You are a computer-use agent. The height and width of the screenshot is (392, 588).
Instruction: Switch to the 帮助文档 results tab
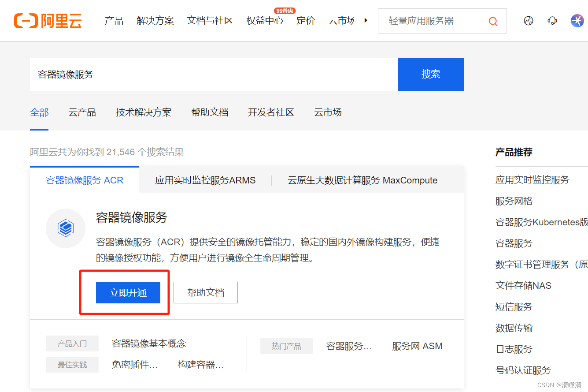210,112
